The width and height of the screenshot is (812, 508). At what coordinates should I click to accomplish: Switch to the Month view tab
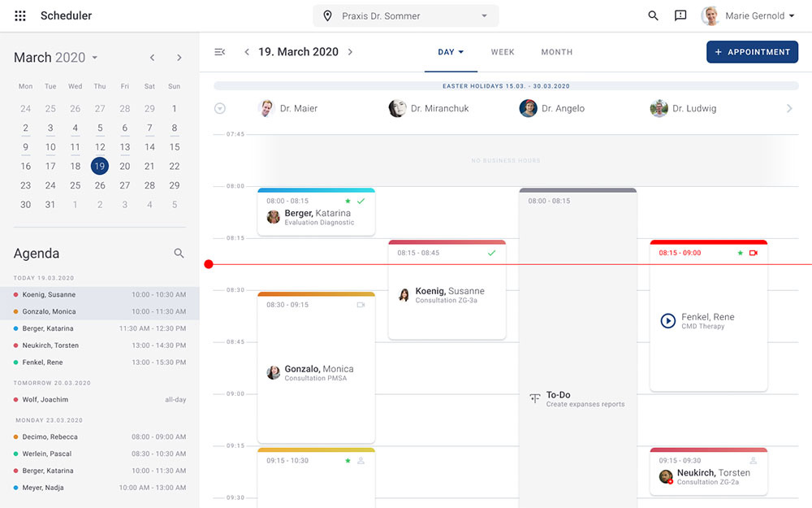click(556, 52)
